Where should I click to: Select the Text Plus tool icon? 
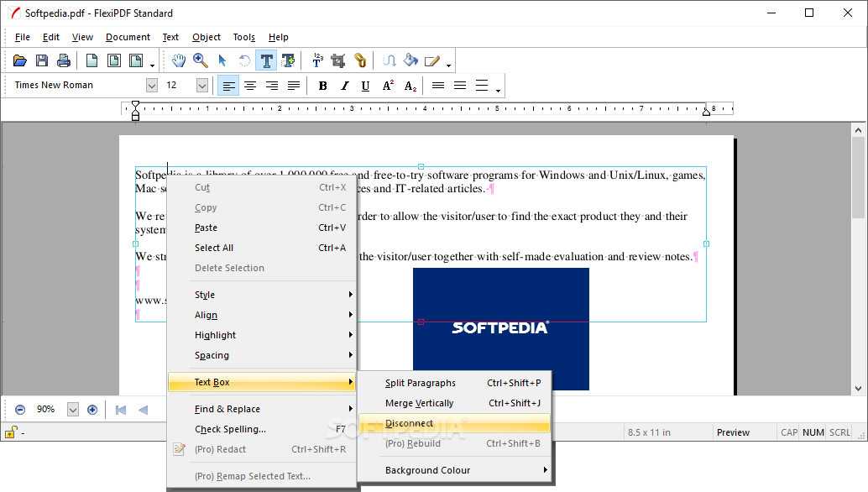(x=289, y=60)
